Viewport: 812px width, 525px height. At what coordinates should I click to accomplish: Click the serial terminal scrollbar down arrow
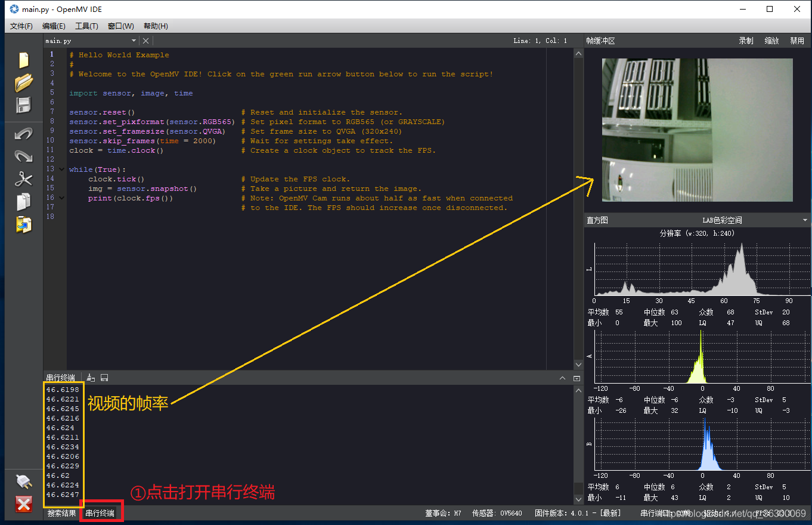578,499
